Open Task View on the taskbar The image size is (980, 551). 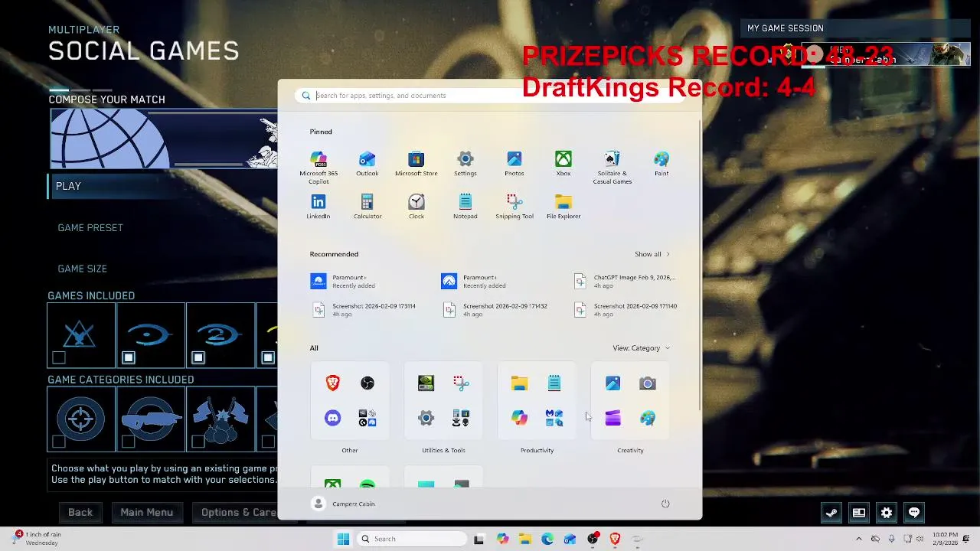click(479, 539)
